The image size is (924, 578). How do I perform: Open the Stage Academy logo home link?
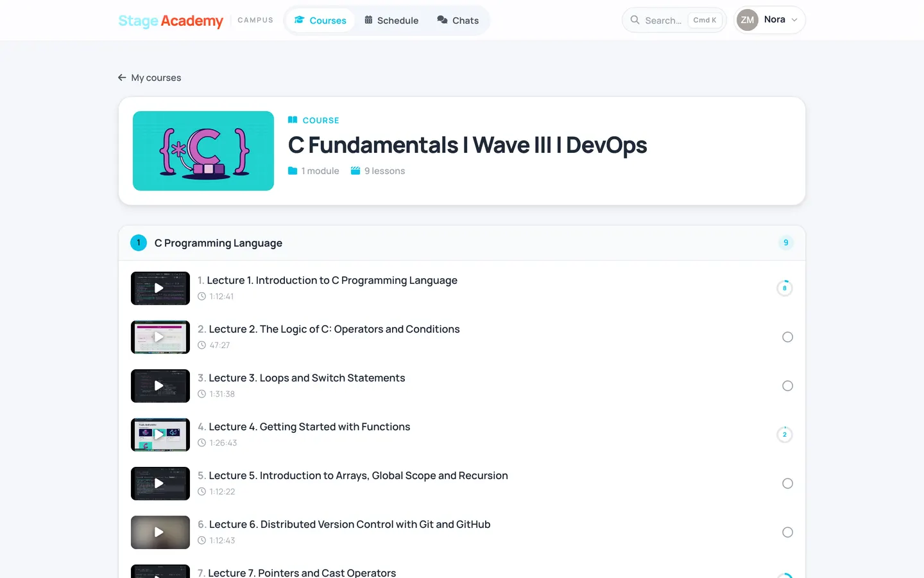(171, 21)
